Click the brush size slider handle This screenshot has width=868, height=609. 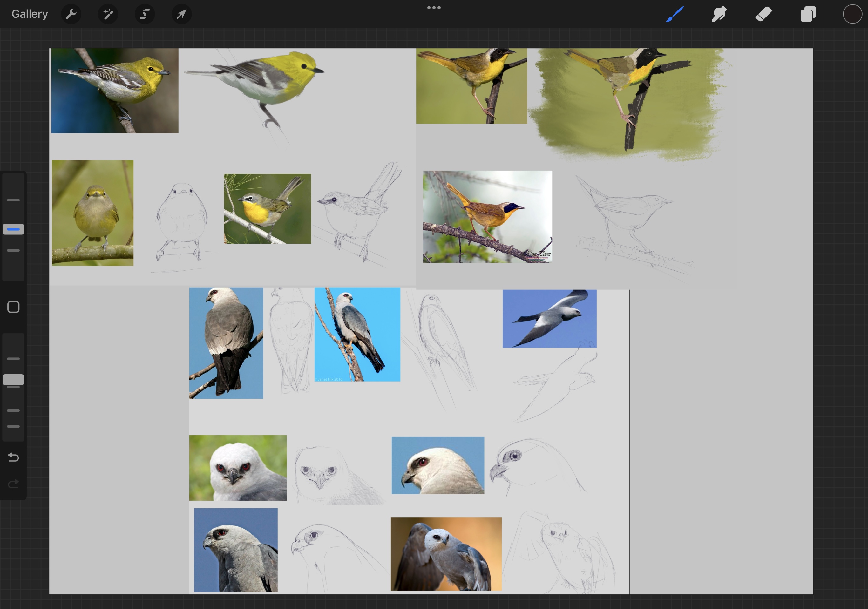pos(13,229)
